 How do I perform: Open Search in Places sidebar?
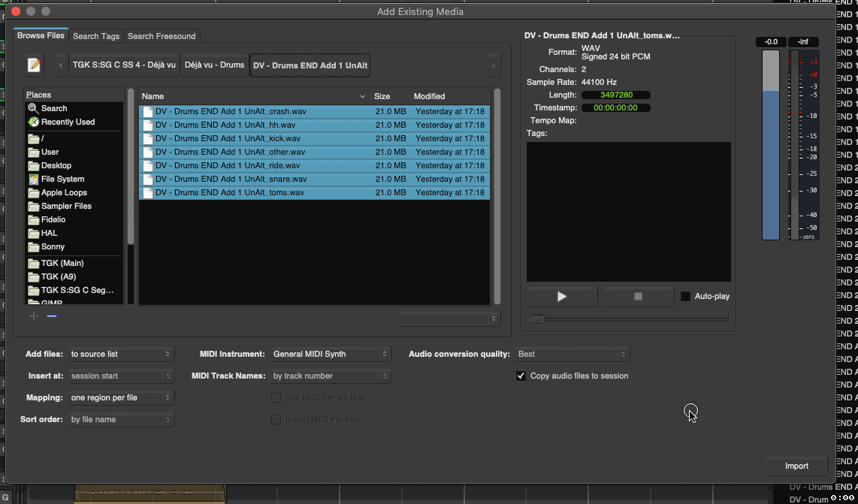(x=54, y=108)
